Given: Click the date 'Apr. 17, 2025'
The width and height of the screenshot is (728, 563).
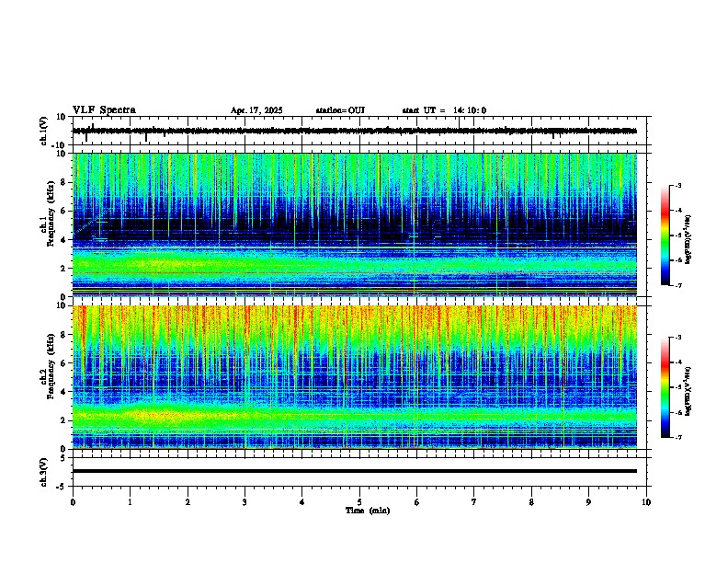Looking at the screenshot, I should click(256, 110).
